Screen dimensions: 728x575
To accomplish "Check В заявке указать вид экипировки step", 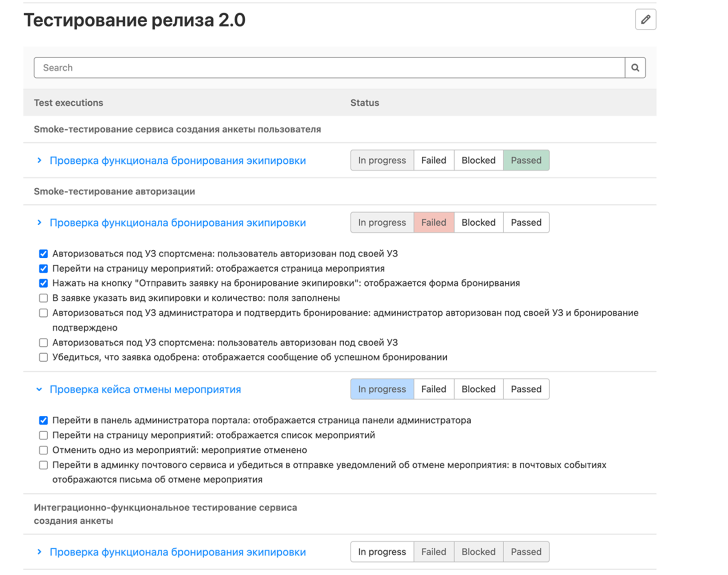I will click(43, 298).
